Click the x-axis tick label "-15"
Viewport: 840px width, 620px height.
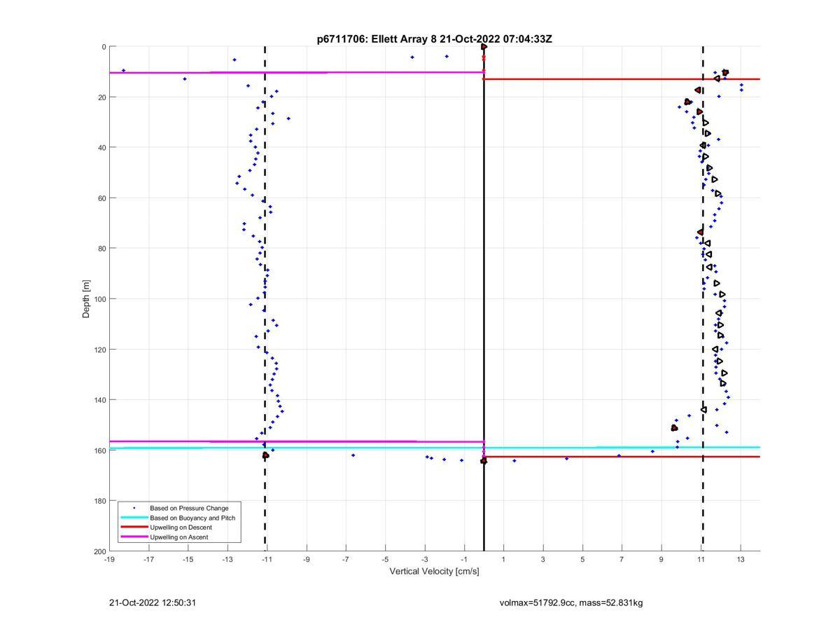188,560
